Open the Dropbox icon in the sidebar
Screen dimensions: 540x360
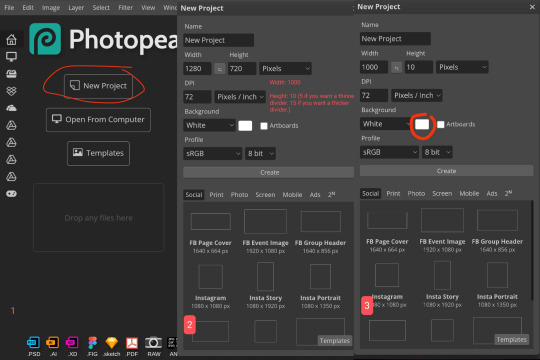coord(11,91)
